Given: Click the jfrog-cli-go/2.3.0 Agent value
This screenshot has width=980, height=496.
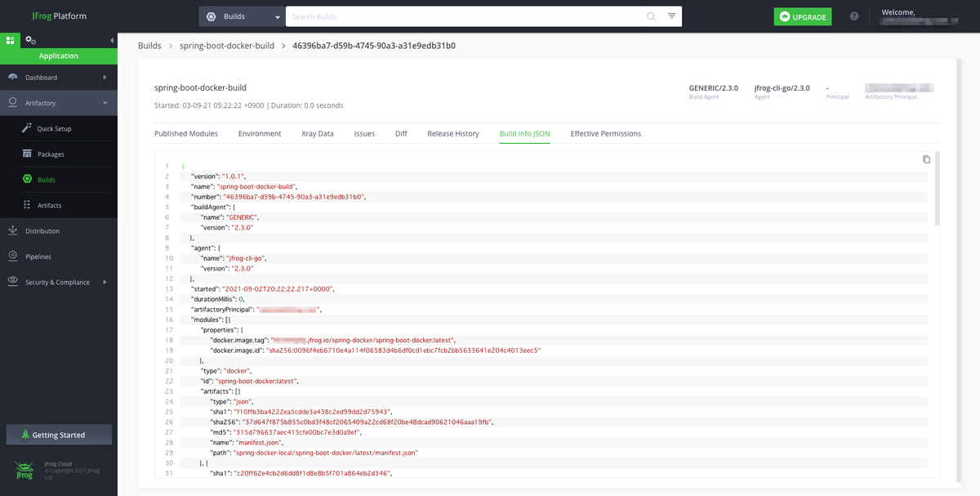Looking at the screenshot, I should [x=782, y=87].
